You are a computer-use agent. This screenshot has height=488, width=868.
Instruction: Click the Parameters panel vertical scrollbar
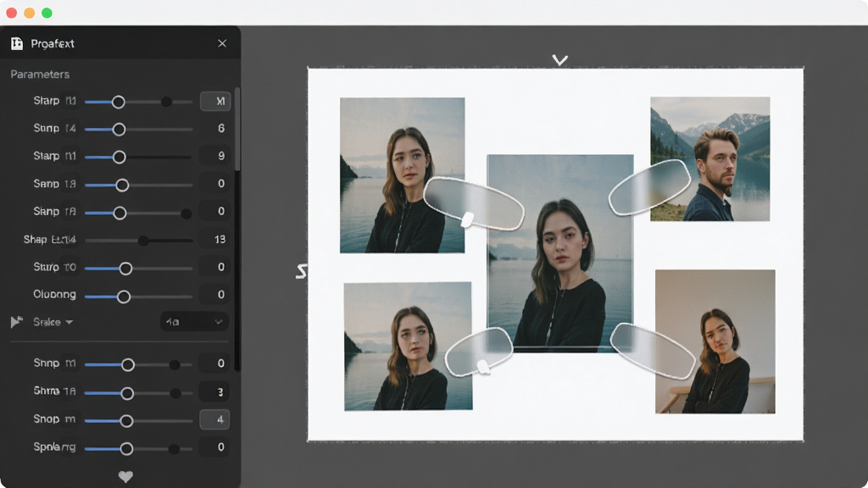click(x=237, y=129)
